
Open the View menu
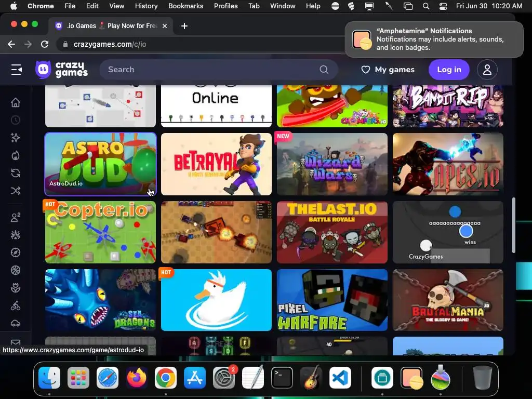pos(116,6)
